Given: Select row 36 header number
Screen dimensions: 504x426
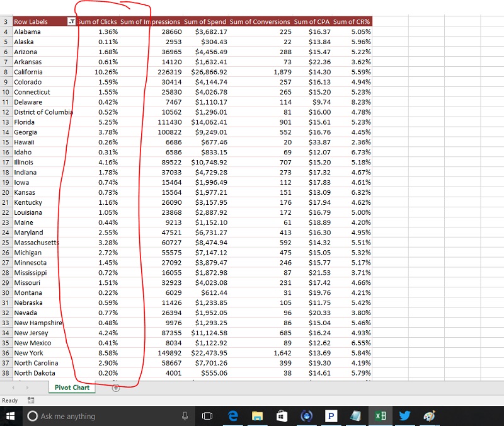Looking at the screenshot, I should point(6,353).
